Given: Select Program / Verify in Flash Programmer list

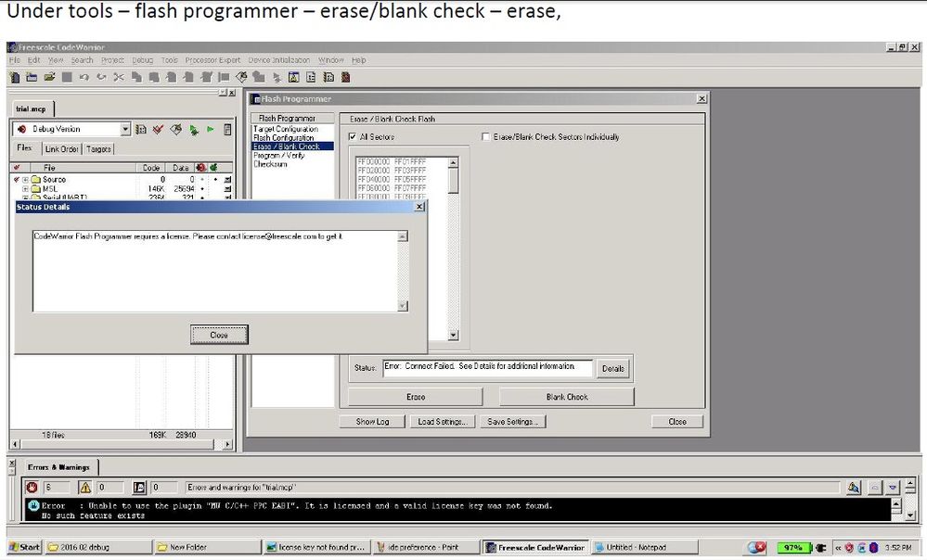Looking at the screenshot, I should click(278, 156).
